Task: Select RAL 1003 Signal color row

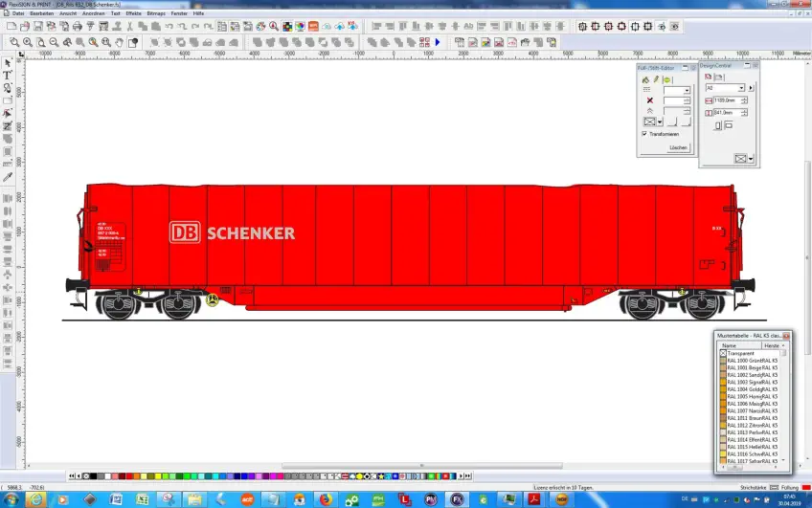Action: click(x=750, y=383)
